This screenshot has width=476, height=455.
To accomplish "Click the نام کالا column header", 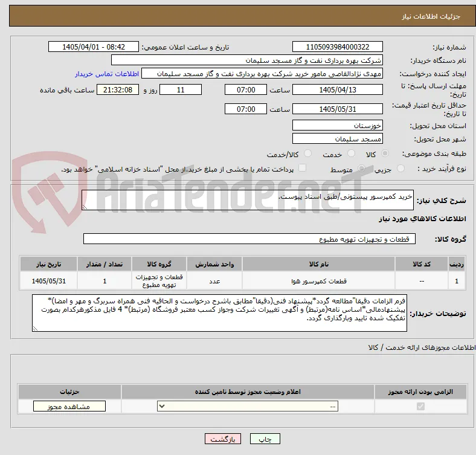I will click(x=319, y=264).
